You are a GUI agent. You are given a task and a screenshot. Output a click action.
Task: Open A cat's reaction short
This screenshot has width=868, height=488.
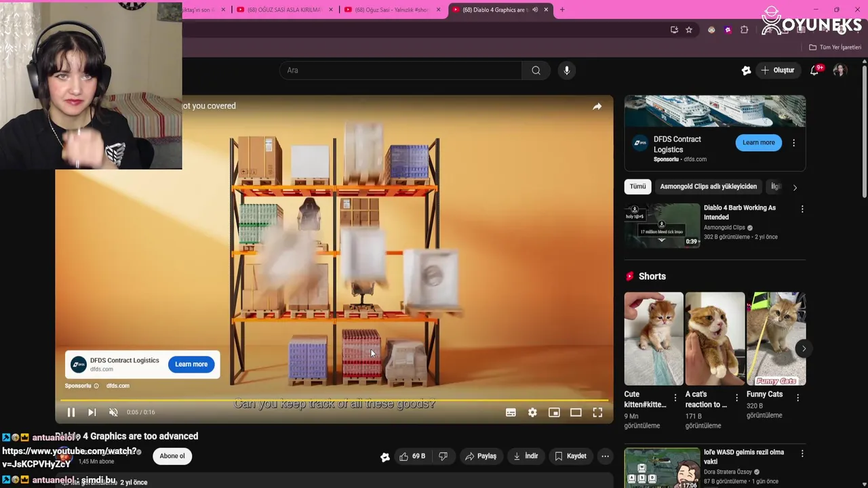pos(715,339)
